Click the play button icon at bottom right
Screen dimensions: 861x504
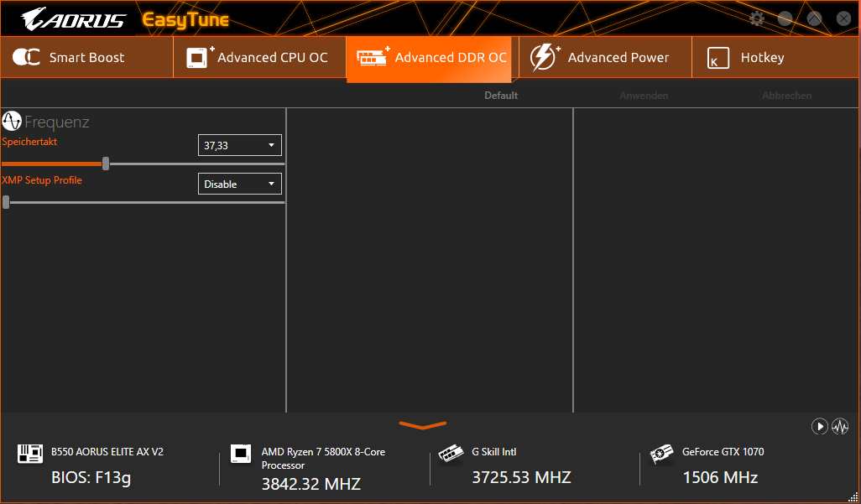[819, 426]
